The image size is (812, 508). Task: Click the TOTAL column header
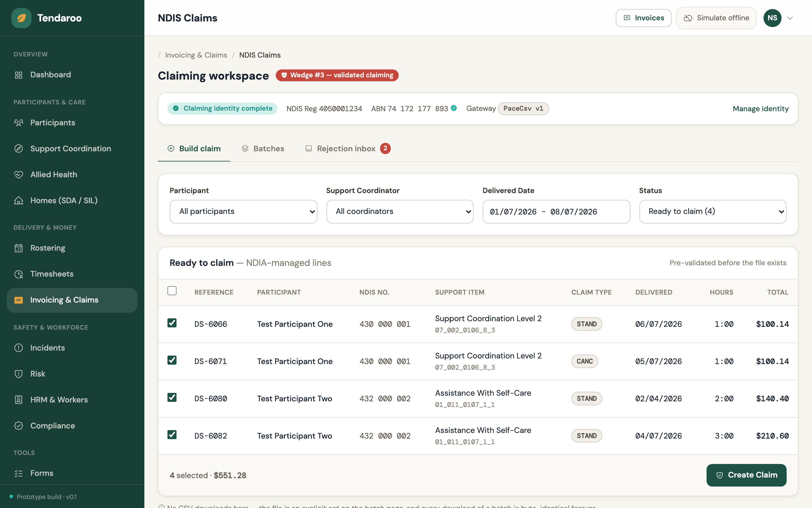pyautogui.click(x=778, y=292)
